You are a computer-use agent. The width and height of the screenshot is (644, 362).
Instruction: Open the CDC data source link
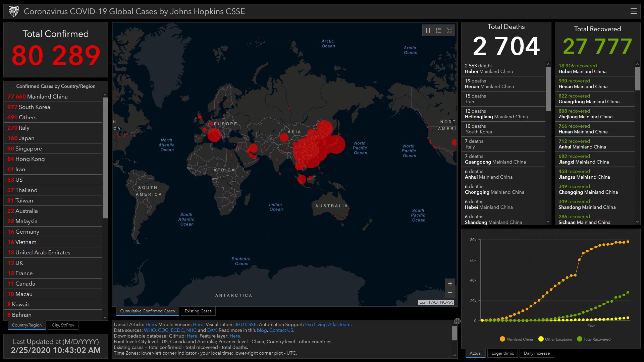tap(163, 330)
